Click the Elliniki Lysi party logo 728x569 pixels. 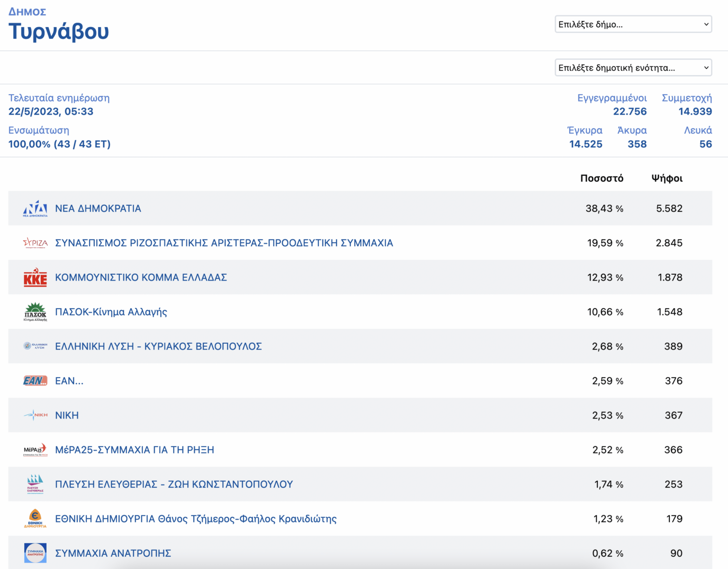pos(35,346)
